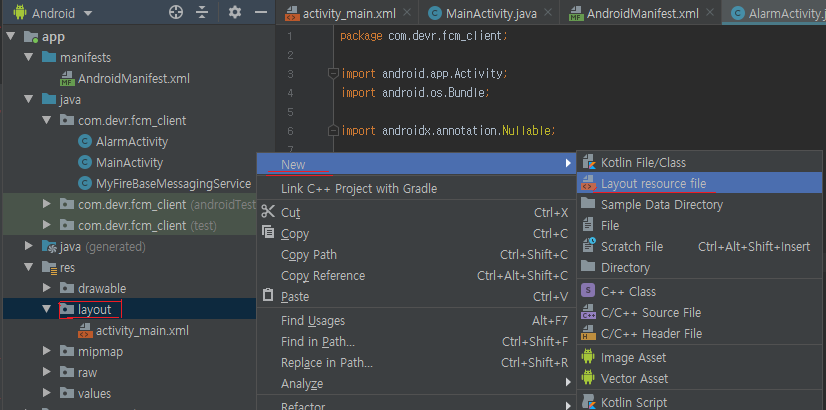Screen dimensions: 826x410
Task: Choose Directory in New submenu
Action: pos(700,268)
